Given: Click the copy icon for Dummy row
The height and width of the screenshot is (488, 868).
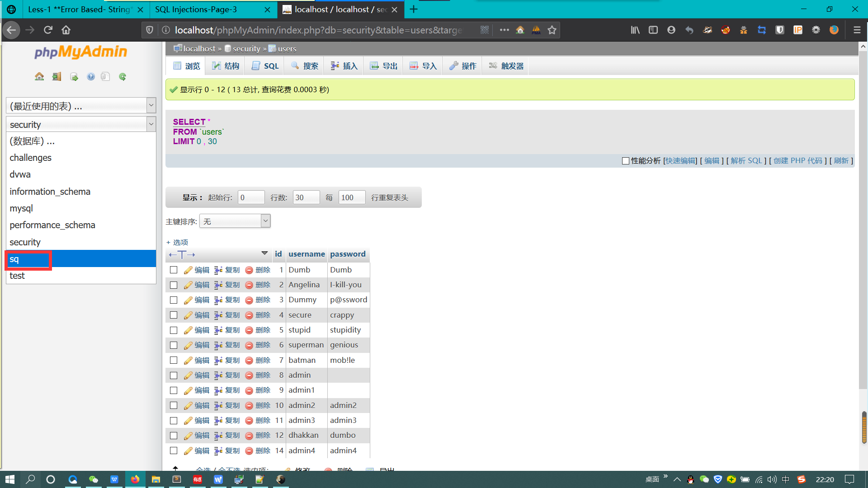Looking at the screenshot, I should pos(218,300).
